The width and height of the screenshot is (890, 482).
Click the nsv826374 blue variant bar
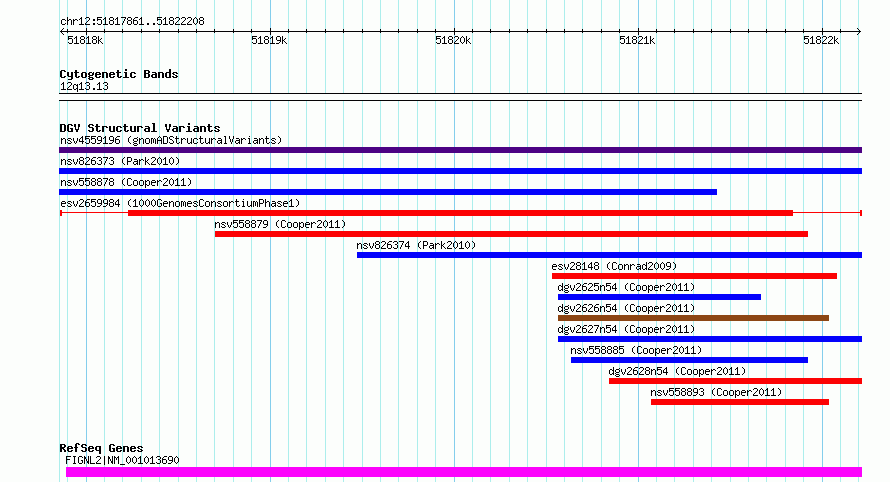coord(610,255)
